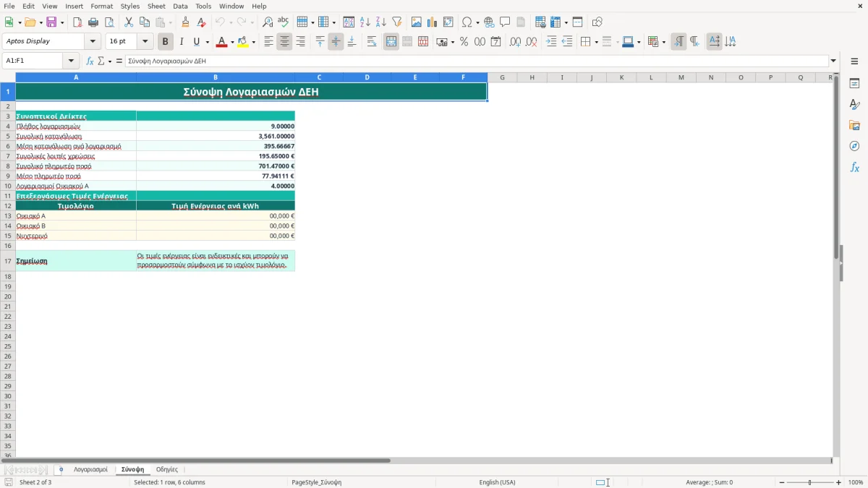The image size is (868, 488).
Task: Sort the column ascending
Action: tap(365, 22)
